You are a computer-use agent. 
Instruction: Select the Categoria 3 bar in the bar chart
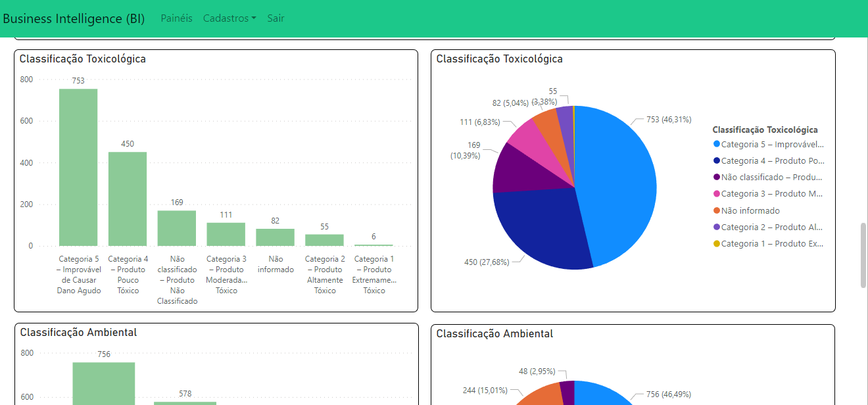226,234
